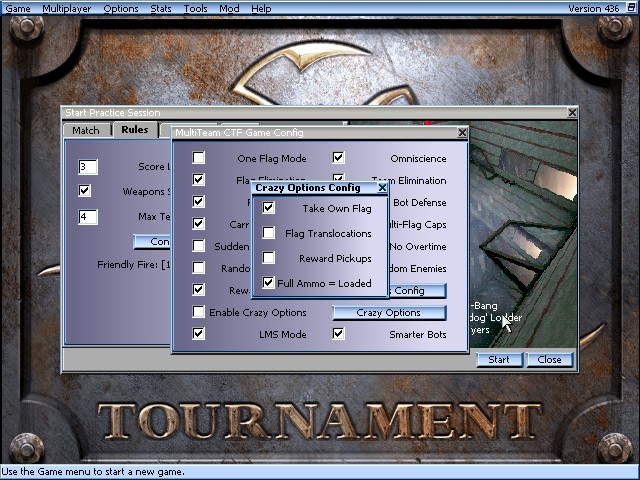This screenshot has height=480, width=640.
Task: Check Enable Crazy Options
Action: [x=199, y=313]
